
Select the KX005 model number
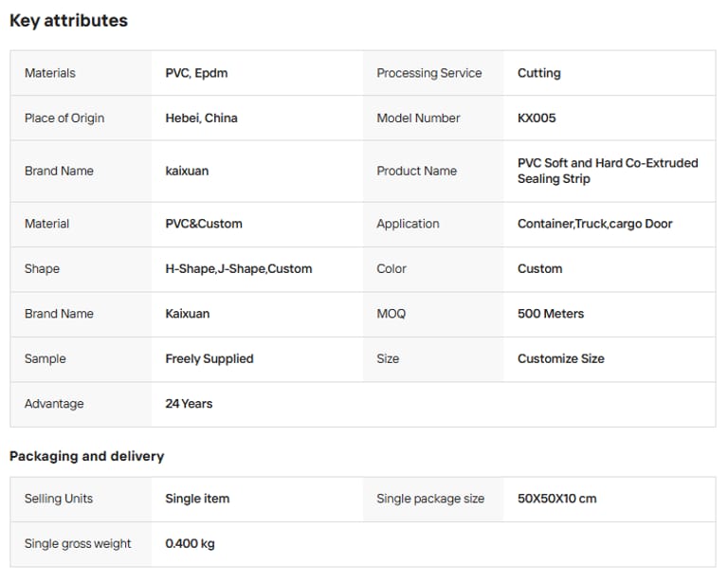point(537,118)
